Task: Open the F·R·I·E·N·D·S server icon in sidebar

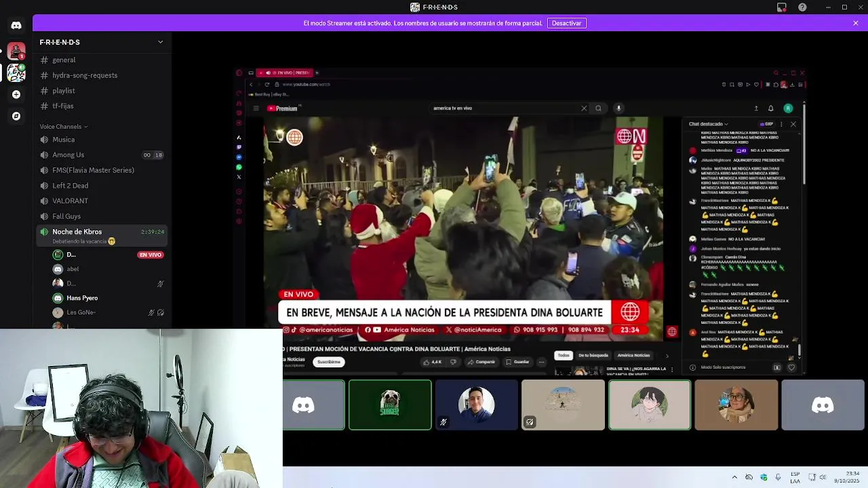Action: pyautogui.click(x=16, y=73)
